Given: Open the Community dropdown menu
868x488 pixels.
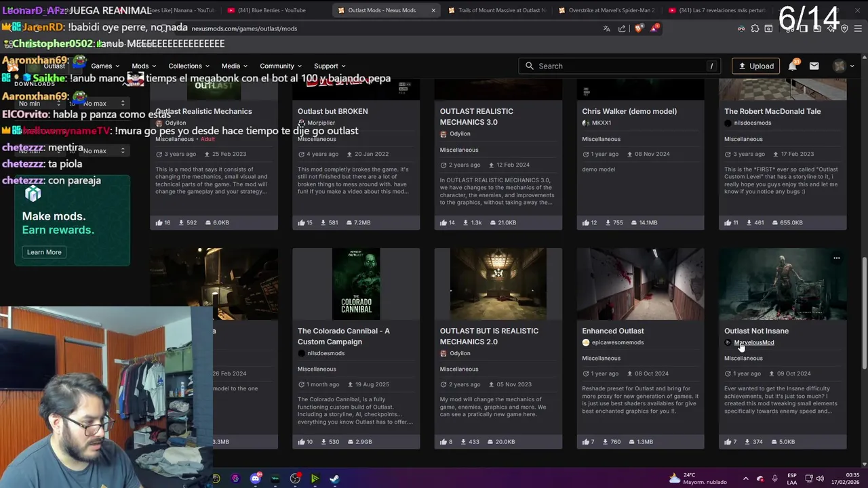Looking at the screenshot, I should coord(281,66).
